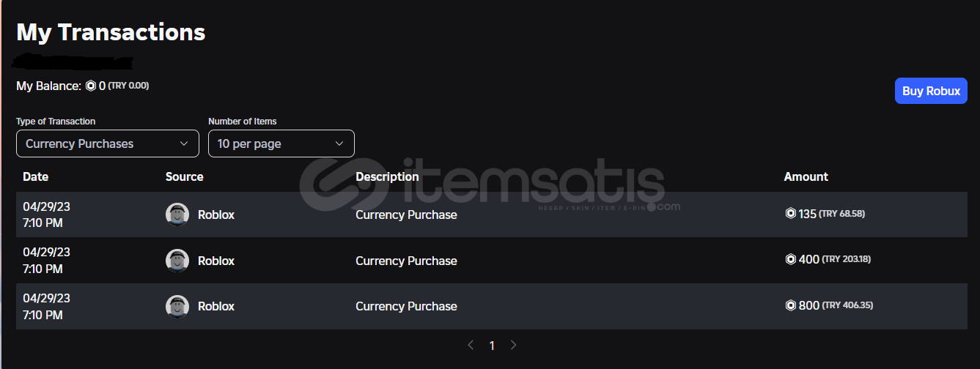Click the Robux icon next to My Balance
The height and width of the screenshot is (369, 980).
tap(91, 86)
